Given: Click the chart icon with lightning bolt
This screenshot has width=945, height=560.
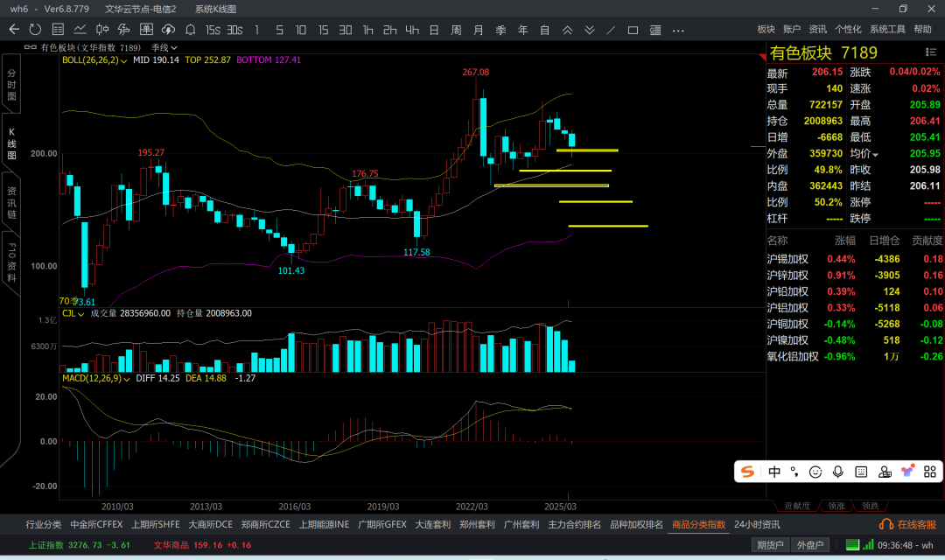Looking at the screenshot, I should (123, 30).
